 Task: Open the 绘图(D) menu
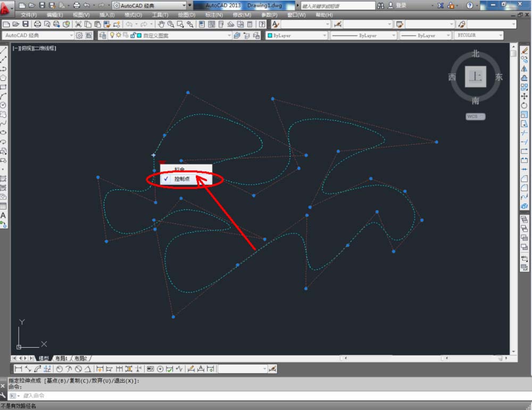187,15
